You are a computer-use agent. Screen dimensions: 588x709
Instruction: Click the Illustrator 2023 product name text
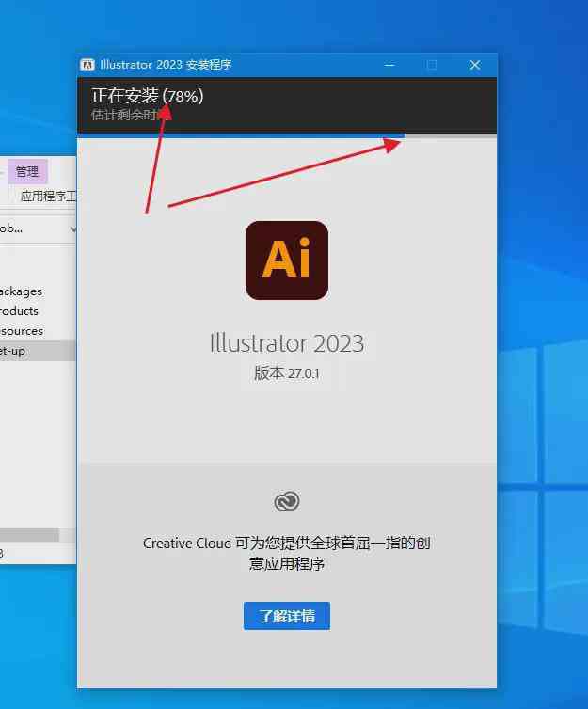[x=287, y=343]
